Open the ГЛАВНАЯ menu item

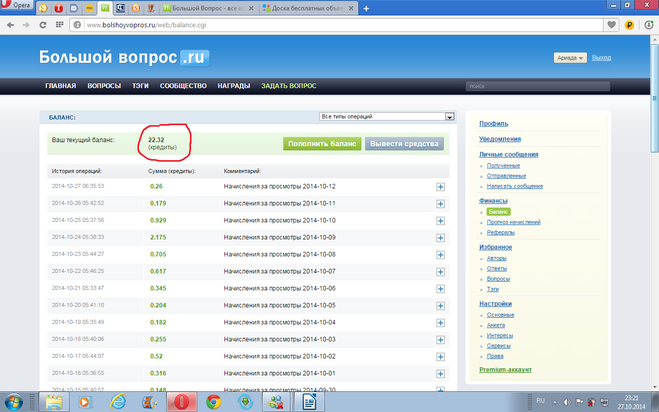61,86
